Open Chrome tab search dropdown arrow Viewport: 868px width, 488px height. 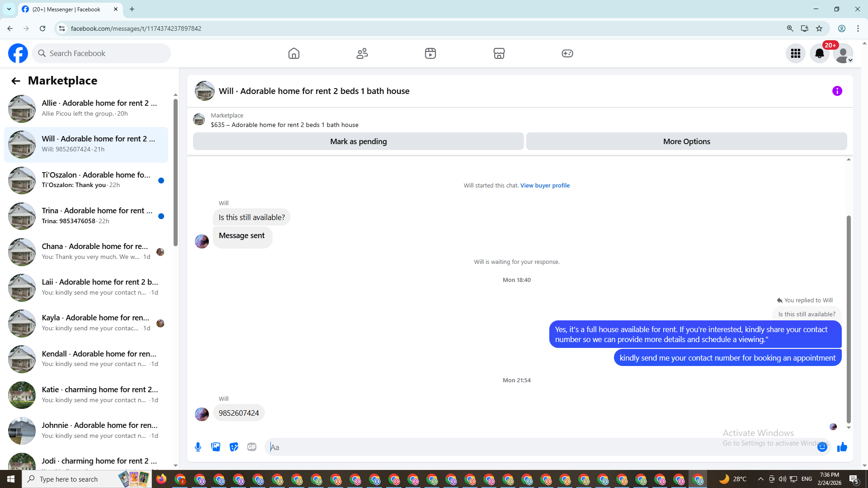click(9, 9)
